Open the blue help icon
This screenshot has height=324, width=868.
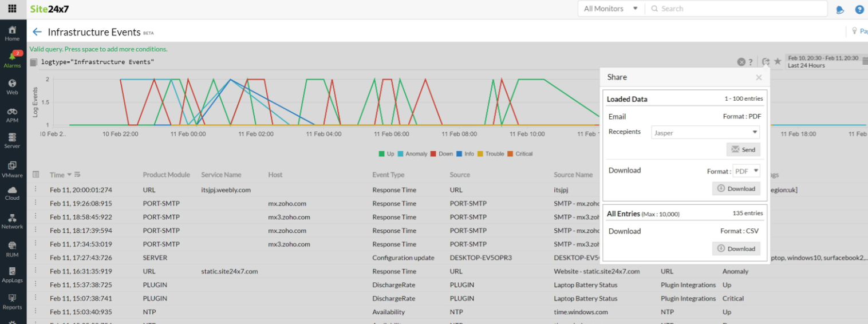[x=859, y=9]
